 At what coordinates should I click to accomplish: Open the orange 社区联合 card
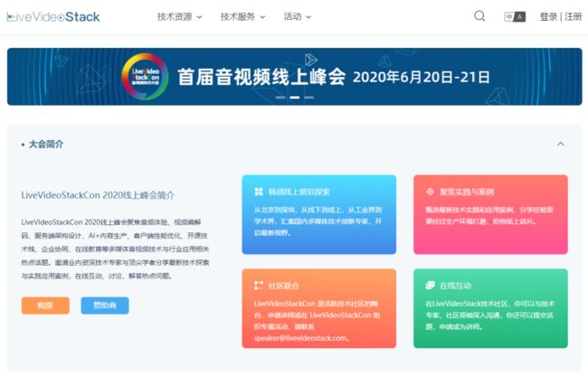[x=319, y=308]
